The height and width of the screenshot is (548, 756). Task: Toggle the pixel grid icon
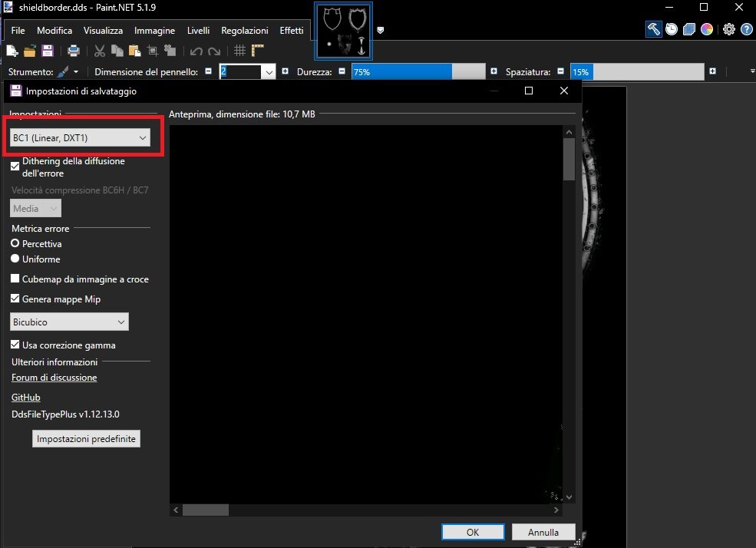(x=239, y=51)
